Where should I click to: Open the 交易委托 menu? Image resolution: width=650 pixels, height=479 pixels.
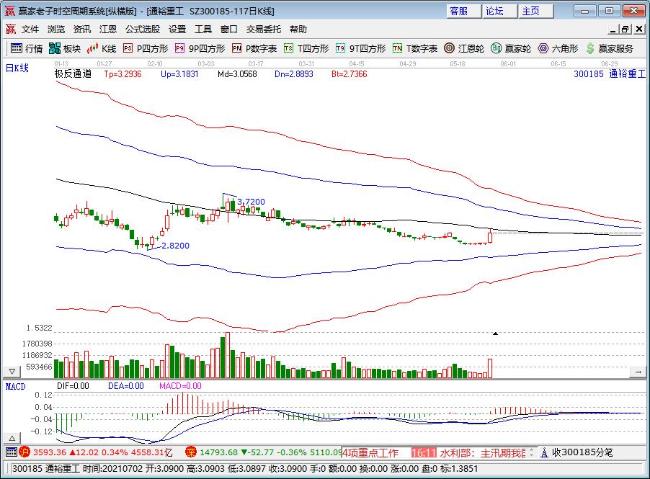point(264,29)
